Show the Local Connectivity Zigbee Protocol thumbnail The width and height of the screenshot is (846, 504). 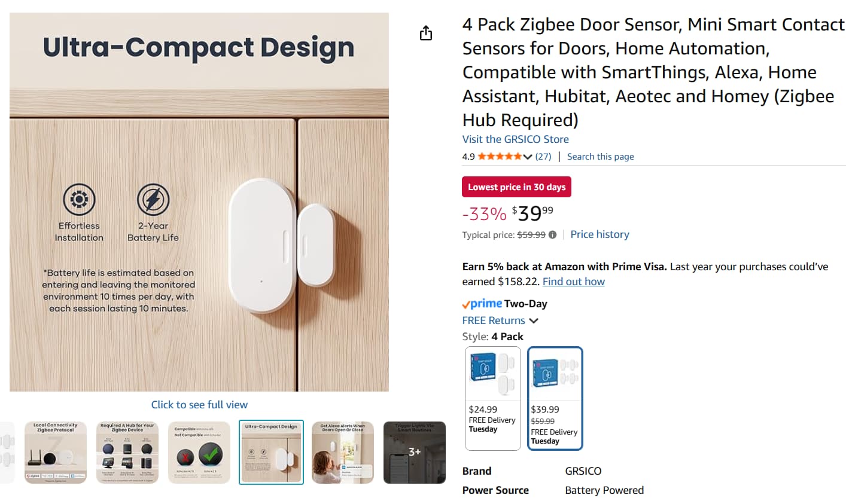click(56, 452)
